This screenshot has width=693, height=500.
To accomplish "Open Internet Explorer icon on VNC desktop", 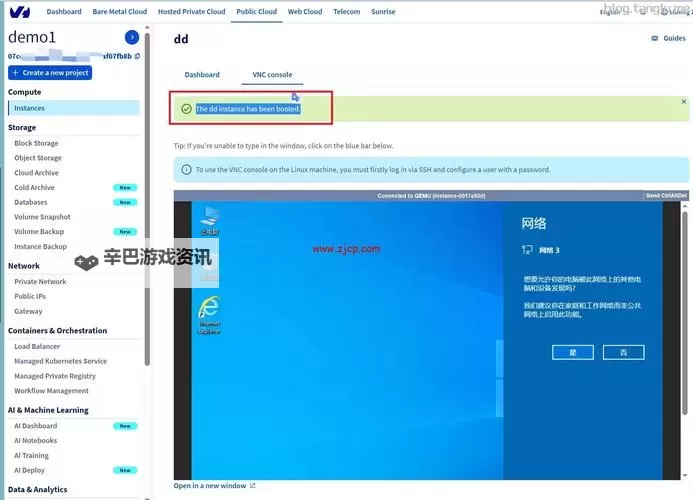I will pos(210,315).
